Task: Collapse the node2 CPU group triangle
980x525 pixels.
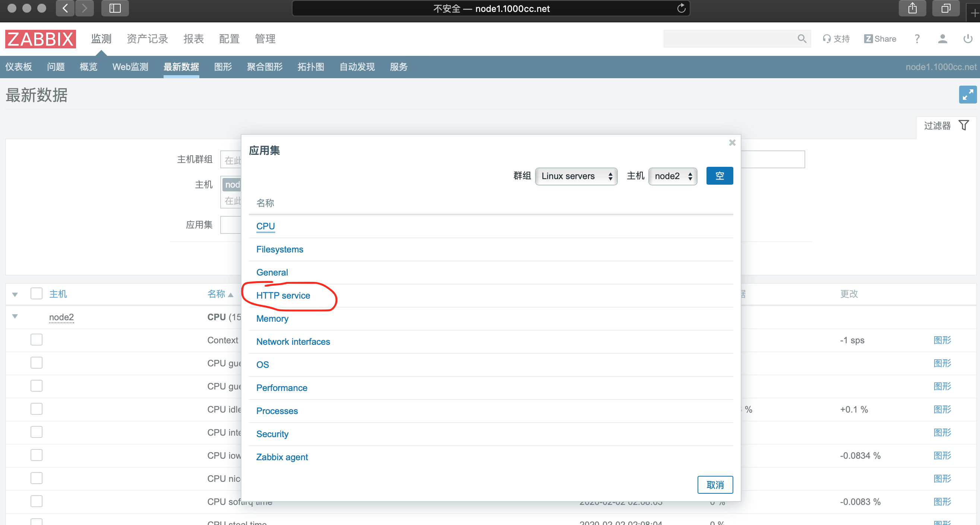Action: pos(15,316)
